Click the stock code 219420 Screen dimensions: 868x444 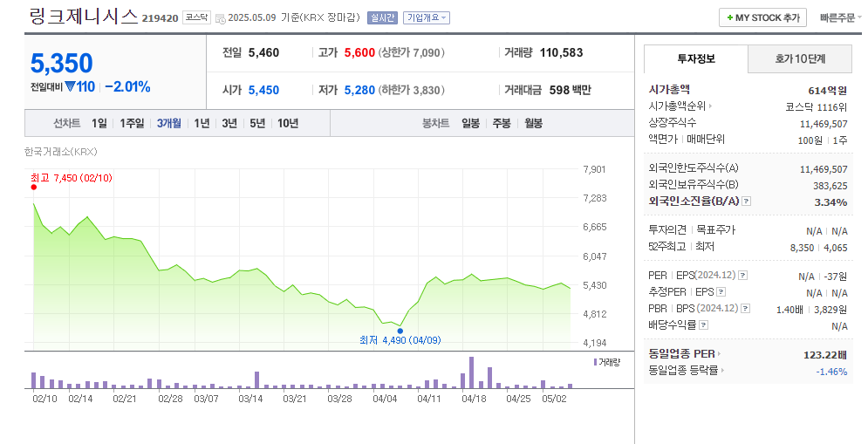pyautogui.click(x=160, y=18)
